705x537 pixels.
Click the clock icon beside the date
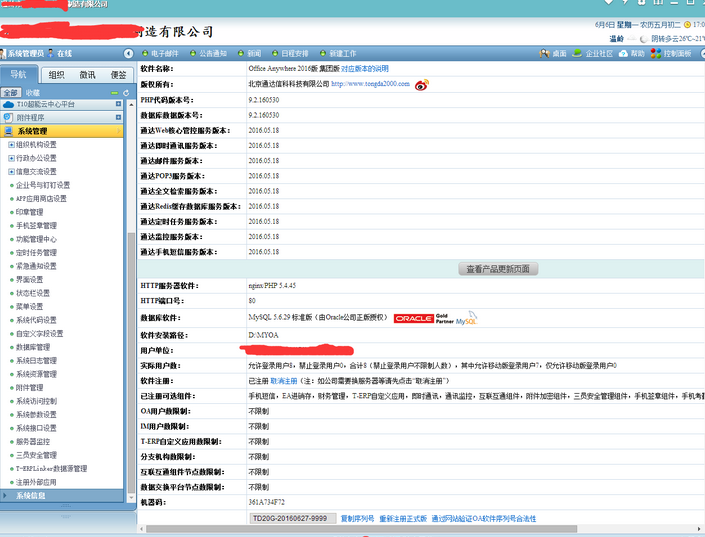click(x=687, y=25)
